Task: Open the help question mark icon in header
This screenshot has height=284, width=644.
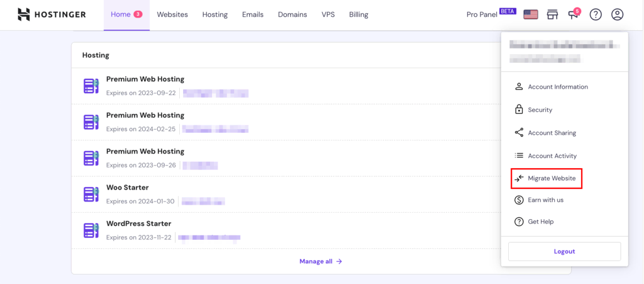Action: tap(596, 14)
